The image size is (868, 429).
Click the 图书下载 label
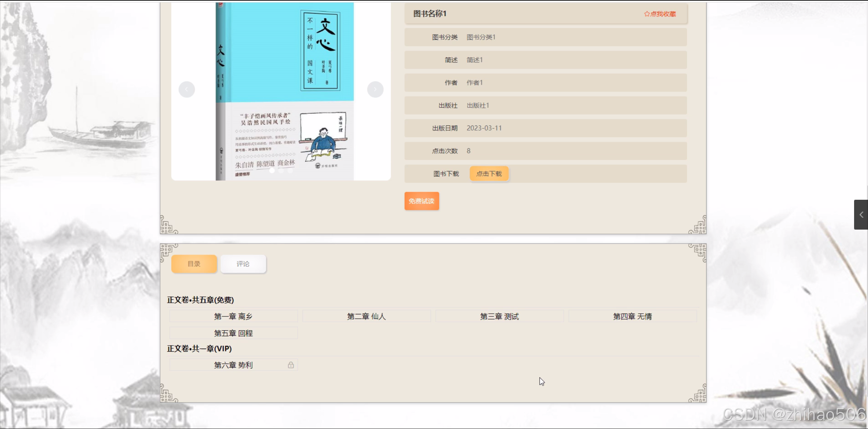(x=446, y=174)
